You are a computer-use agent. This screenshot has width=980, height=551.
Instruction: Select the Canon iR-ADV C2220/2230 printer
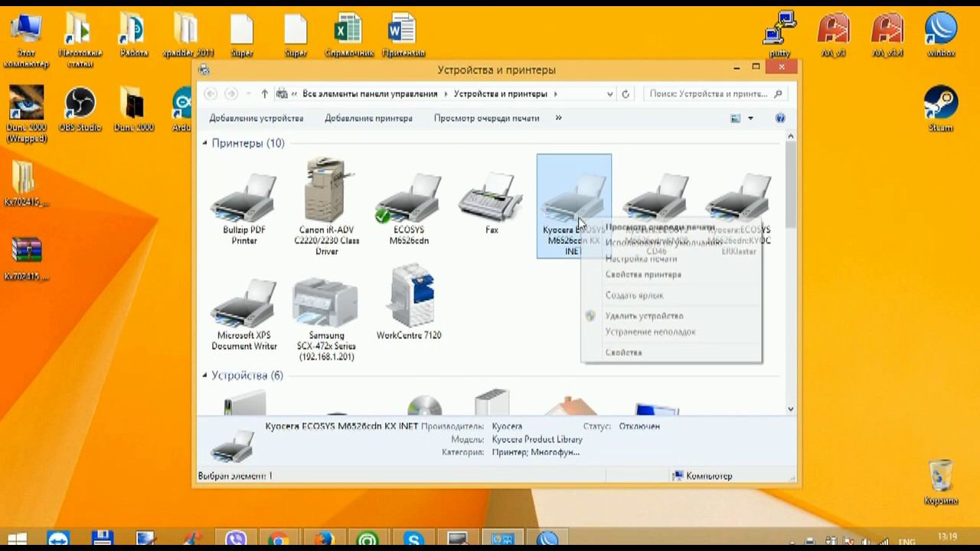click(x=326, y=206)
